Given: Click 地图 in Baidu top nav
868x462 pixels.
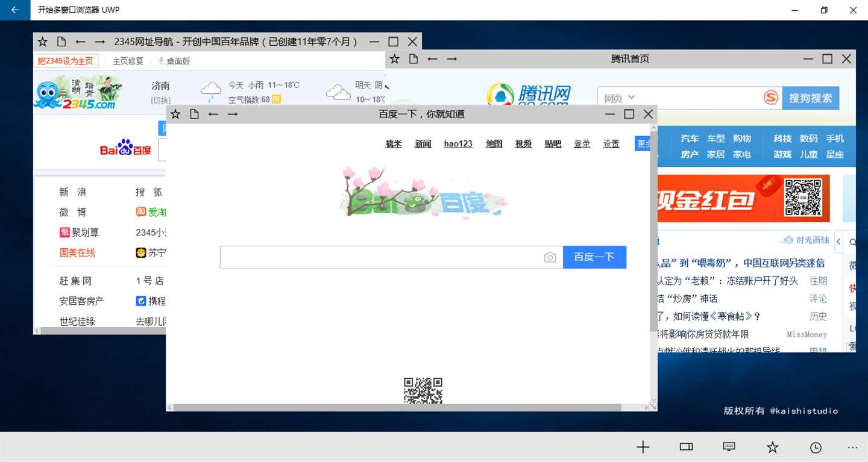Looking at the screenshot, I should 494,143.
